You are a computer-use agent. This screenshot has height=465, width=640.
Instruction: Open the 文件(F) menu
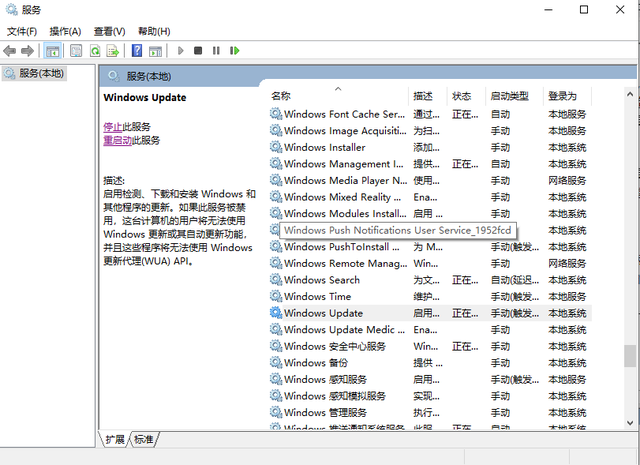pyautogui.click(x=22, y=31)
